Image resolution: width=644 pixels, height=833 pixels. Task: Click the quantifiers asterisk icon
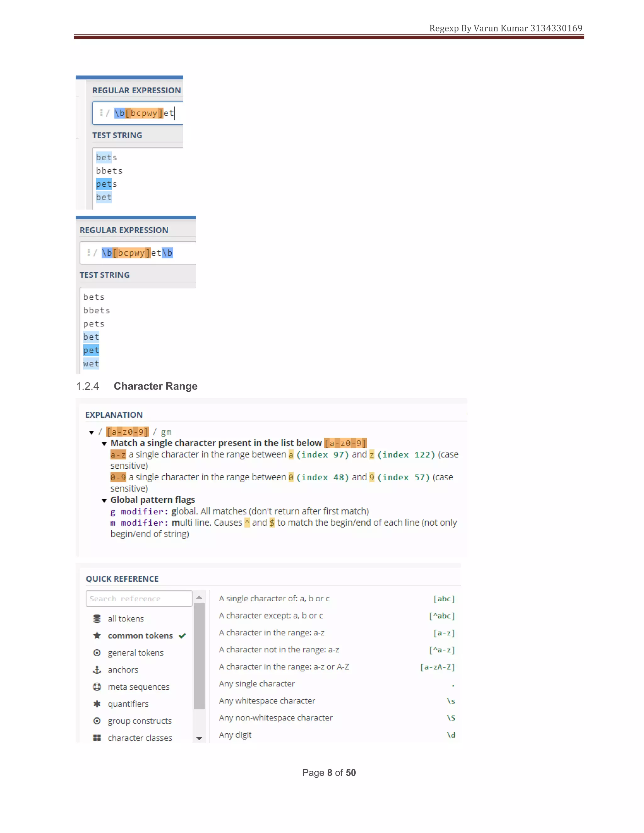tap(97, 704)
